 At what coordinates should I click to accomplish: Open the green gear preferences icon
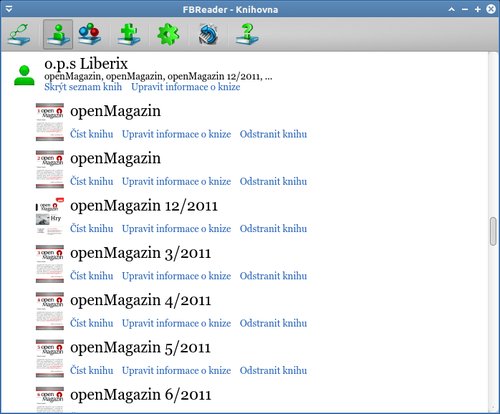pos(168,34)
